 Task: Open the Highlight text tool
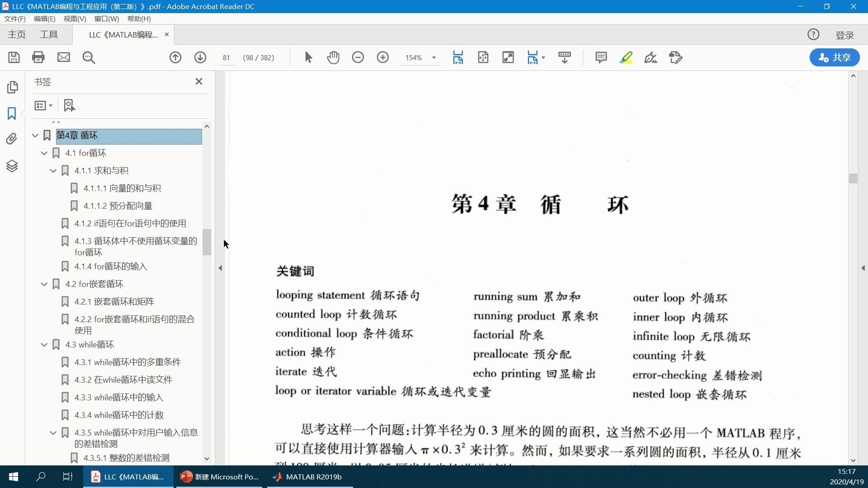click(x=626, y=57)
